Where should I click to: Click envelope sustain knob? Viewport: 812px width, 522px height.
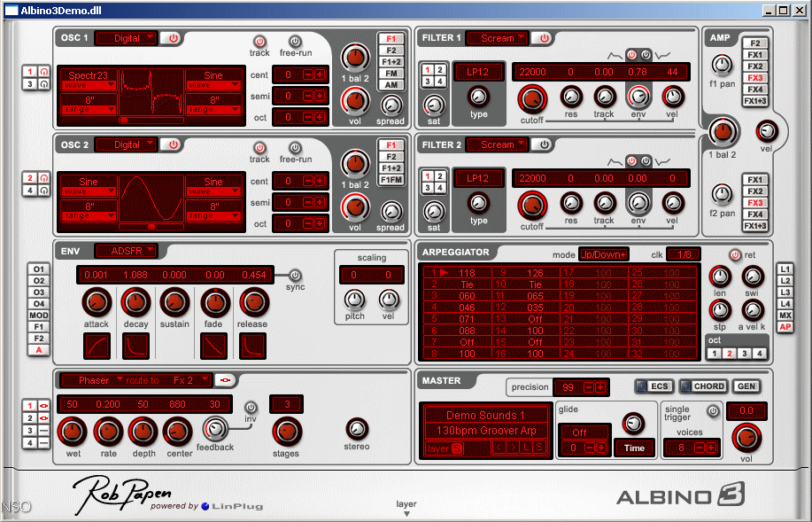(x=174, y=303)
